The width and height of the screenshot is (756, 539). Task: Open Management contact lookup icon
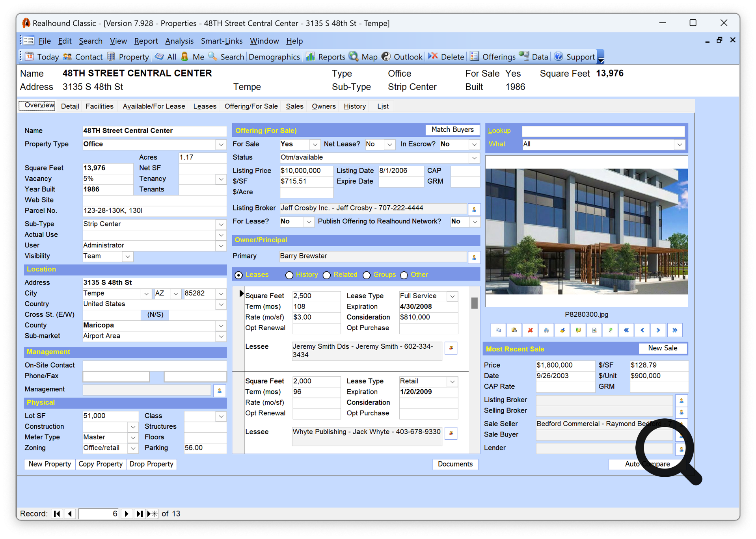(220, 390)
